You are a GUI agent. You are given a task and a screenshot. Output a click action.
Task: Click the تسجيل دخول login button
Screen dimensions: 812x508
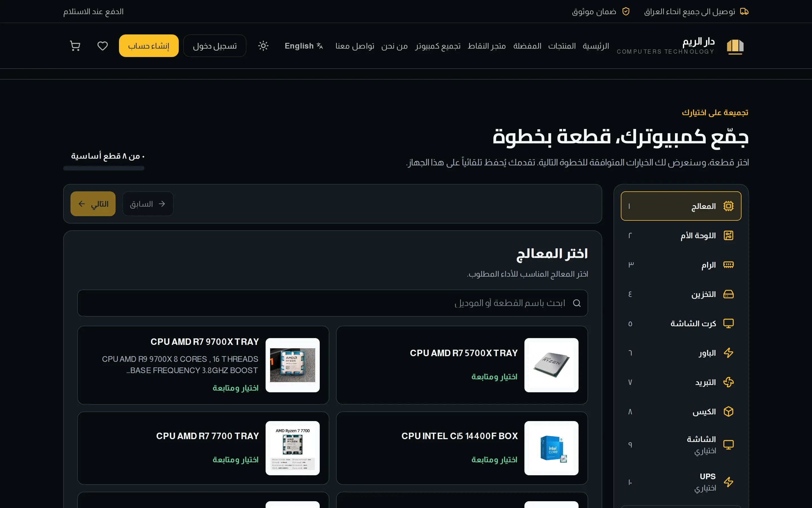(215, 46)
